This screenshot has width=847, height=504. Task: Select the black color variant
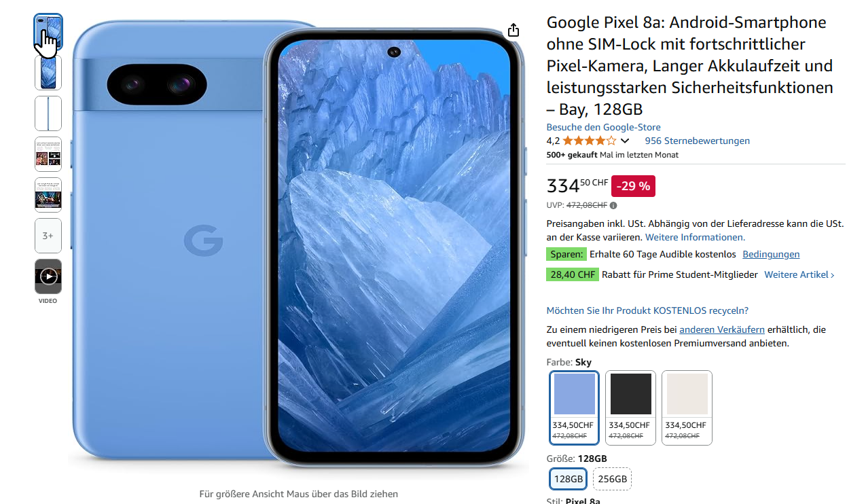click(x=630, y=408)
